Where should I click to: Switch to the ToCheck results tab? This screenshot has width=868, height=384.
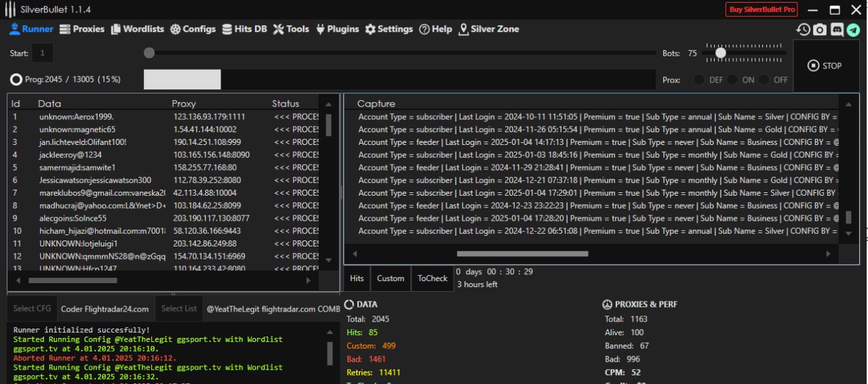click(x=432, y=278)
